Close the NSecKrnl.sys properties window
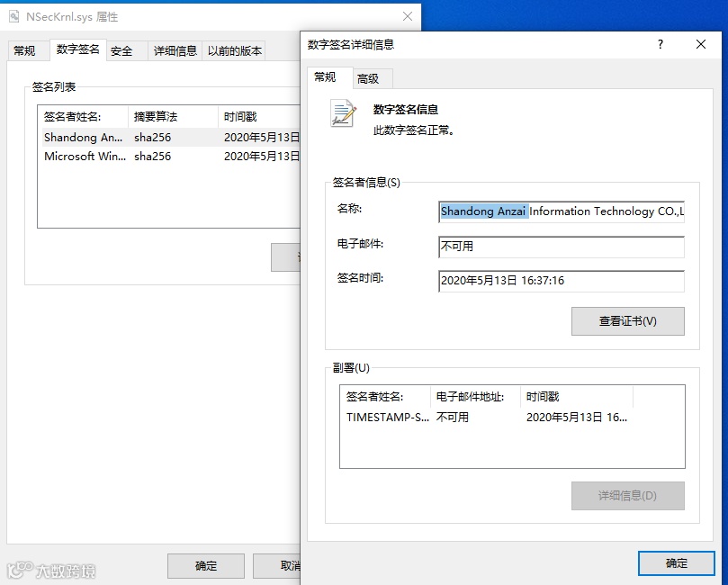 pyautogui.click(x=408, y=16)
